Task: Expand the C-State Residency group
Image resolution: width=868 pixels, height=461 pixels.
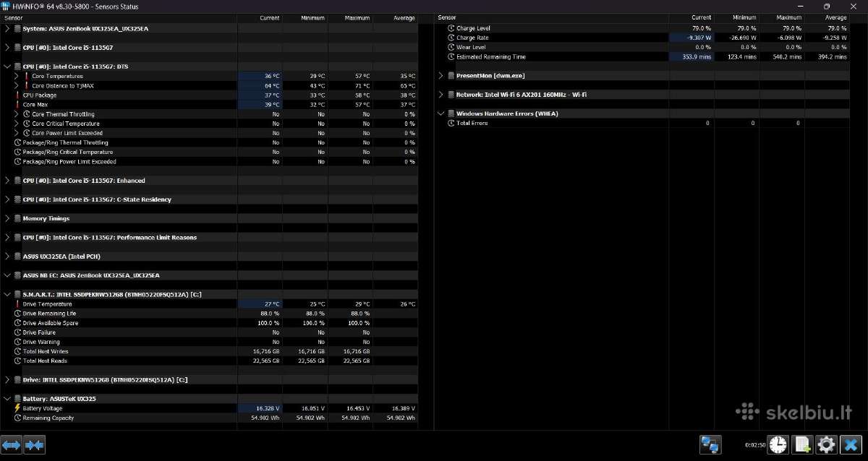Action: (x=7, y=199)
